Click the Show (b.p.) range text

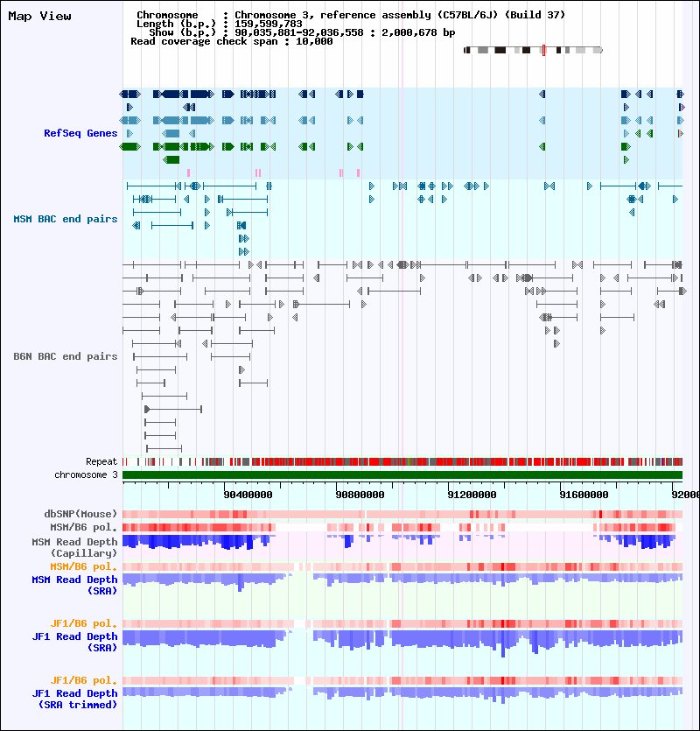(x=302, y=32)
